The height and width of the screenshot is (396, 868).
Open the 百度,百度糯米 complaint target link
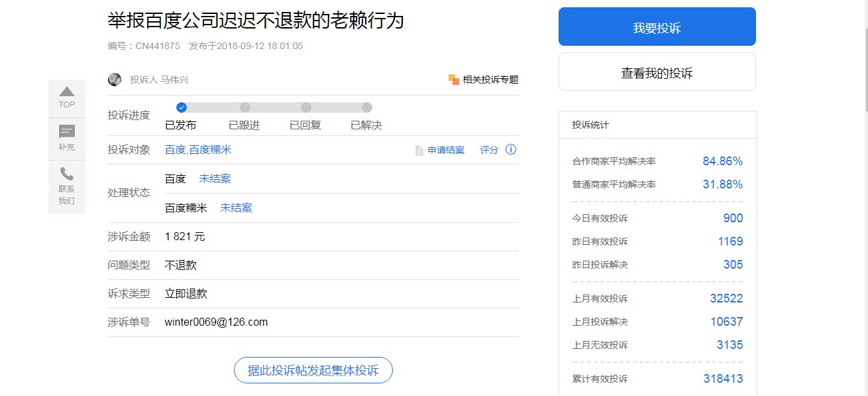tap(198, 150)
